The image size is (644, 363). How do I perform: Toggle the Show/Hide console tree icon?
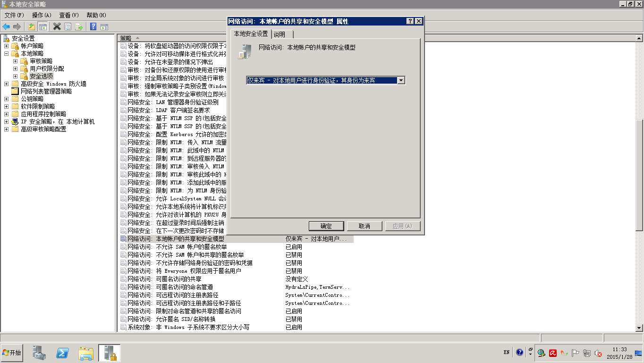(42, 26)
